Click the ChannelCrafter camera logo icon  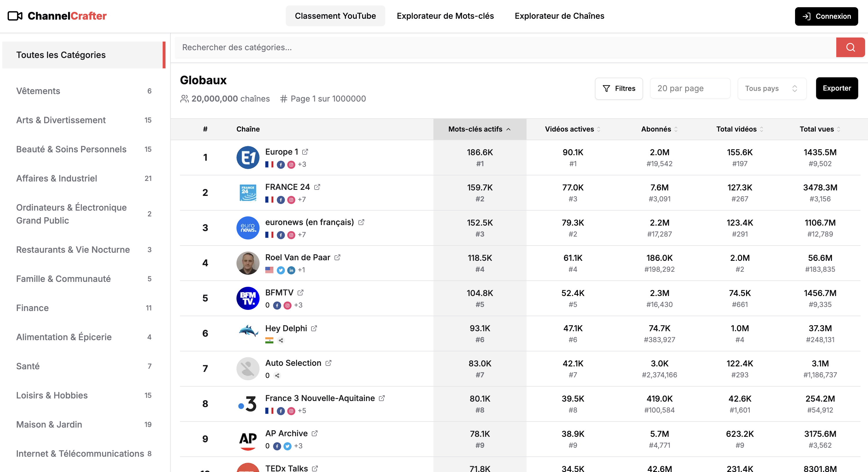click(15, 16)
